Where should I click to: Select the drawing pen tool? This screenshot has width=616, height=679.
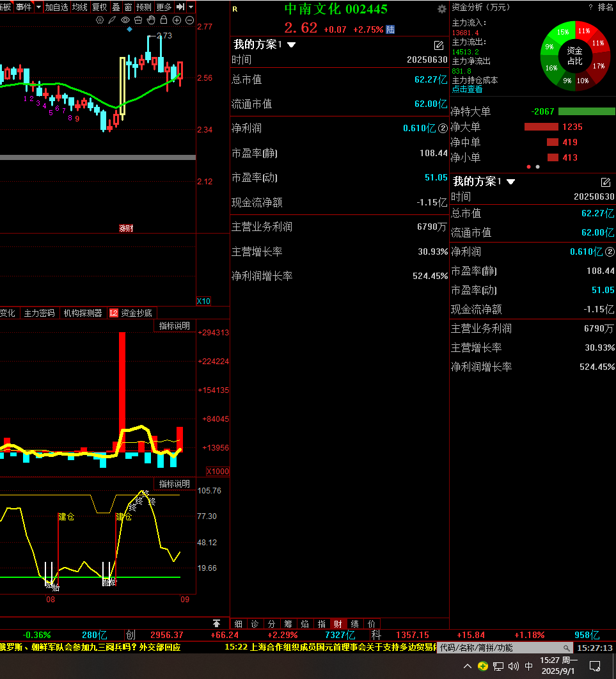tap(112, 20)
